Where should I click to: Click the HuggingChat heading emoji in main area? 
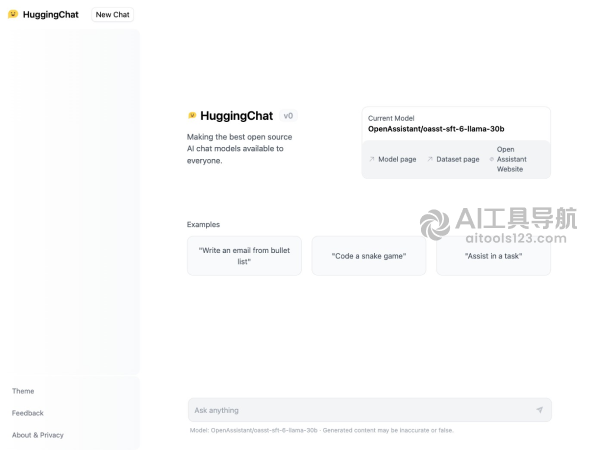[x=192, y=115]
